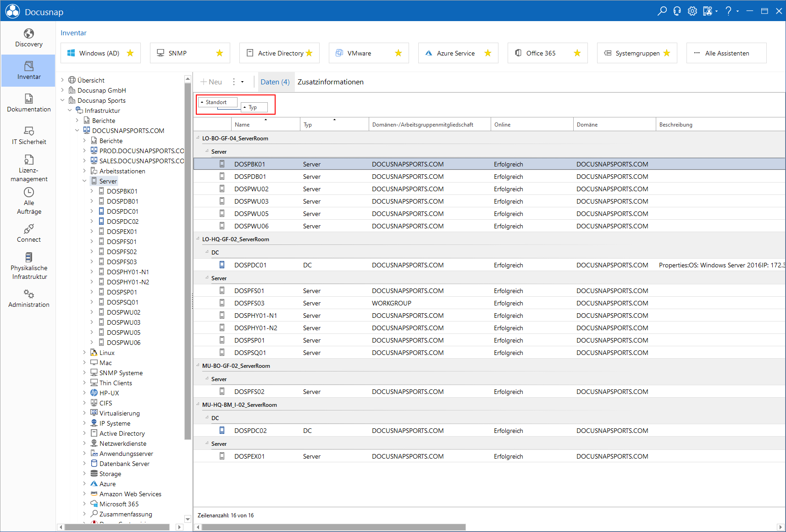This screenshot has height=532, width=786.
Task: Toggle favorite star on SNMP wizard
Action: click(x=220, y=53)
